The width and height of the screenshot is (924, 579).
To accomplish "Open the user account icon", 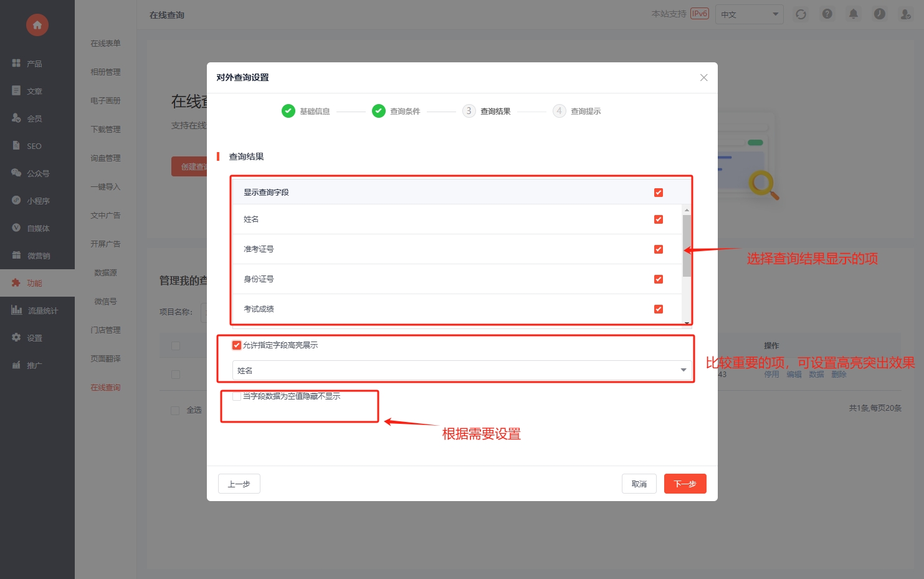I will (x=905, y=14).
